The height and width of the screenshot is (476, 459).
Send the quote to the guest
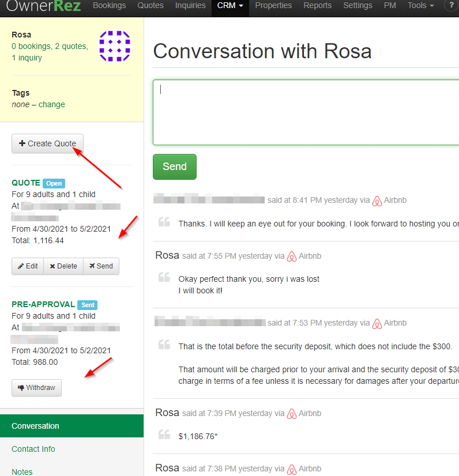[x=101, y=266]
